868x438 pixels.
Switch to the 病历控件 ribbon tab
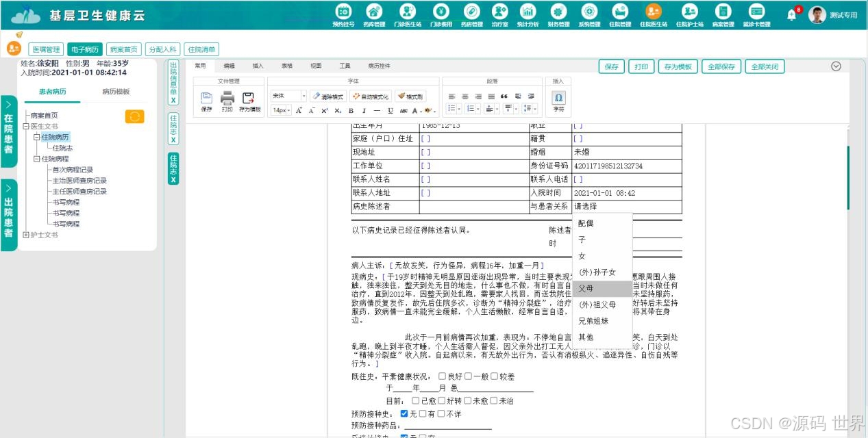[379, 66]
